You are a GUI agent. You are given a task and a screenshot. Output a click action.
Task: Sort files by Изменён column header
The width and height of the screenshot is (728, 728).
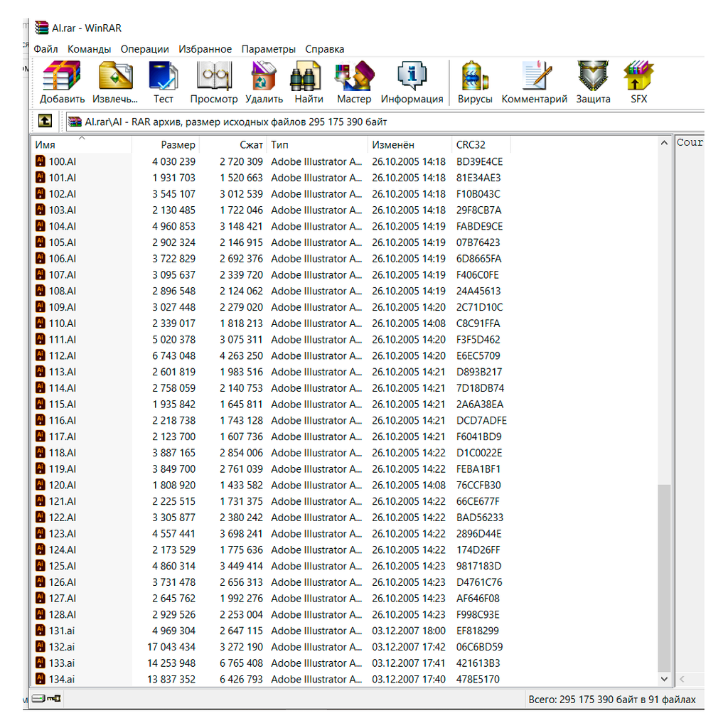point(409,145)
